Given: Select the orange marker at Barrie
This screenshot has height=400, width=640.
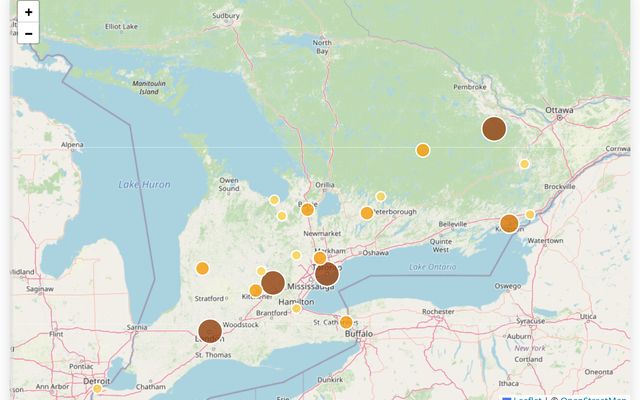Looking at the screenshot, I should (308, 209).
